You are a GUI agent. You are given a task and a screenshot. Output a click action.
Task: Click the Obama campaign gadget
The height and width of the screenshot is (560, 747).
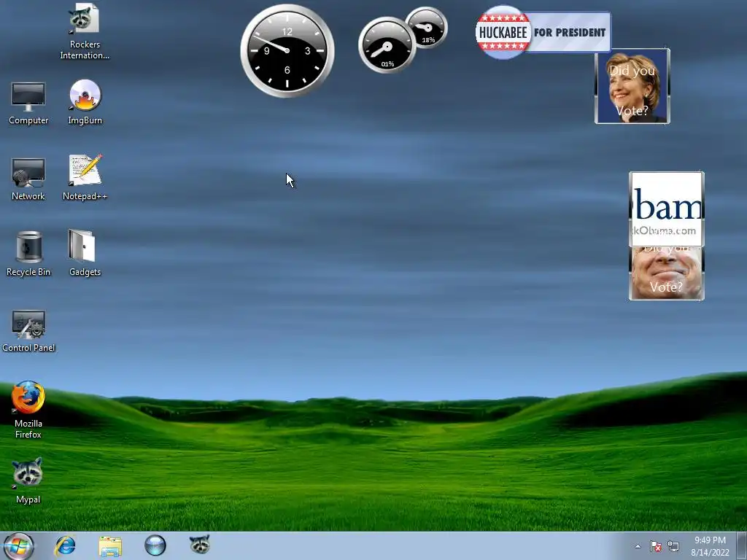point(667,209)
